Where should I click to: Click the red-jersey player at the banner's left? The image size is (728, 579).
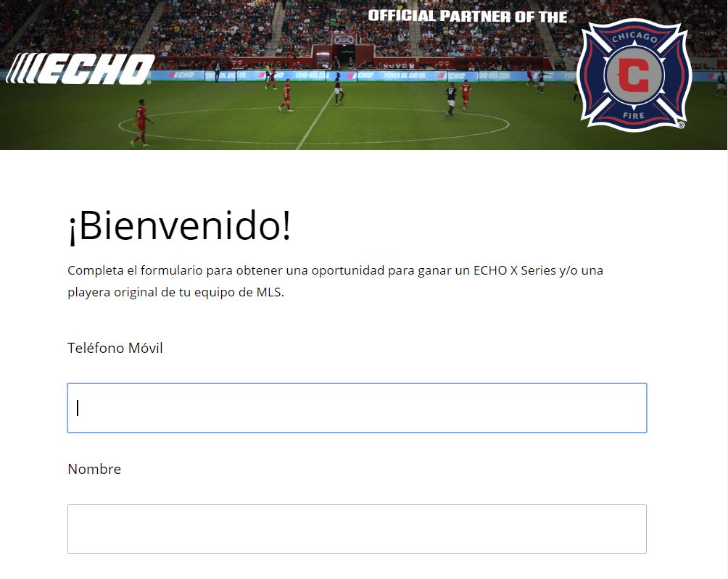click(141, 122)
